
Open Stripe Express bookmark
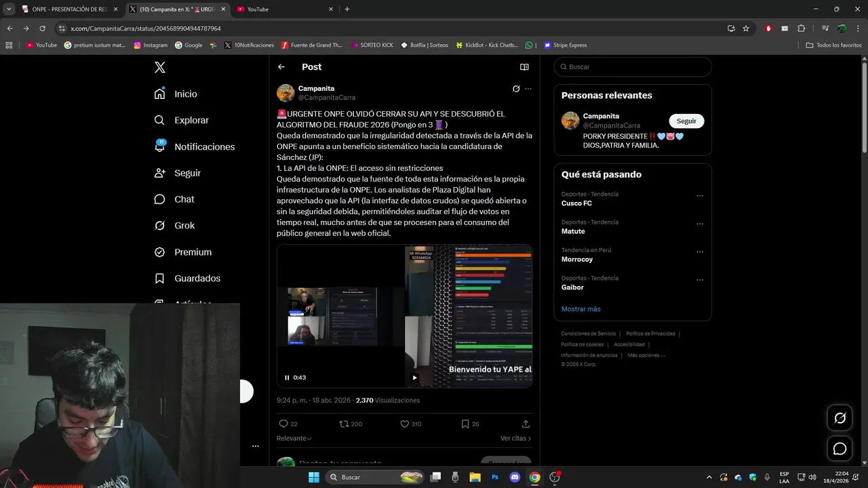point(565,45)
